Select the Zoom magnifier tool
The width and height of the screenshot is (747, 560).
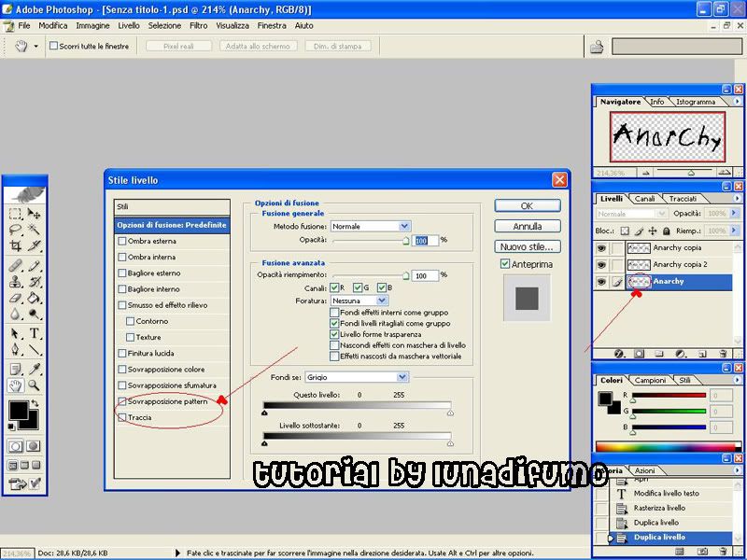34,385
